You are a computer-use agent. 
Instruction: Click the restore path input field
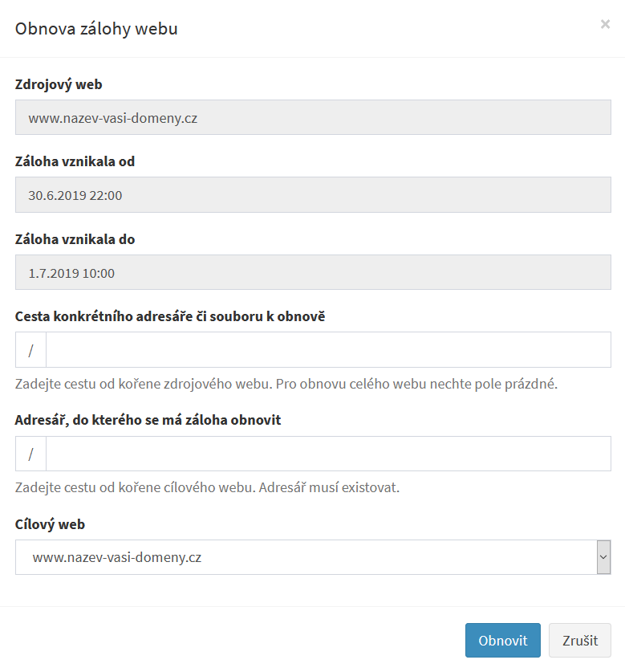click(x=327, y=350)
